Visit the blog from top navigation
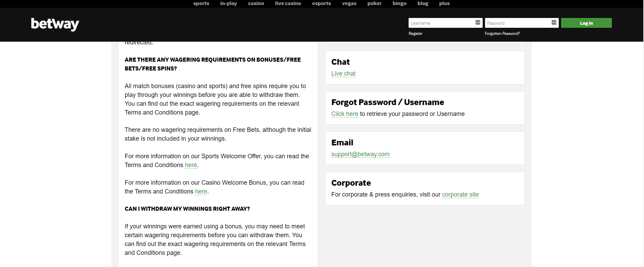This screenshot has width=644, height=267. tap(423, 3)
